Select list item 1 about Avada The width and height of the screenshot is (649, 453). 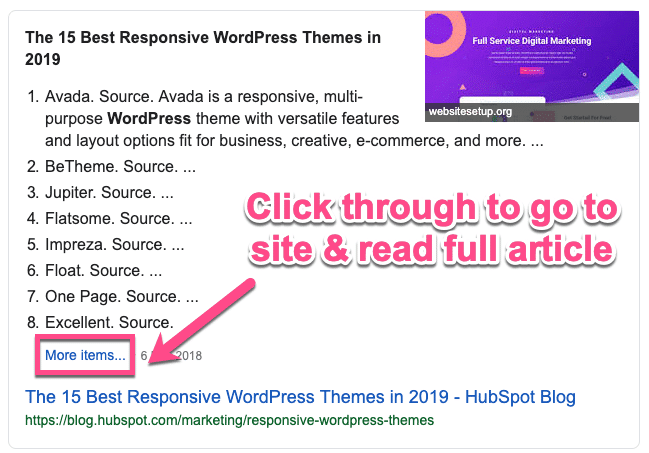click(200, 97)
